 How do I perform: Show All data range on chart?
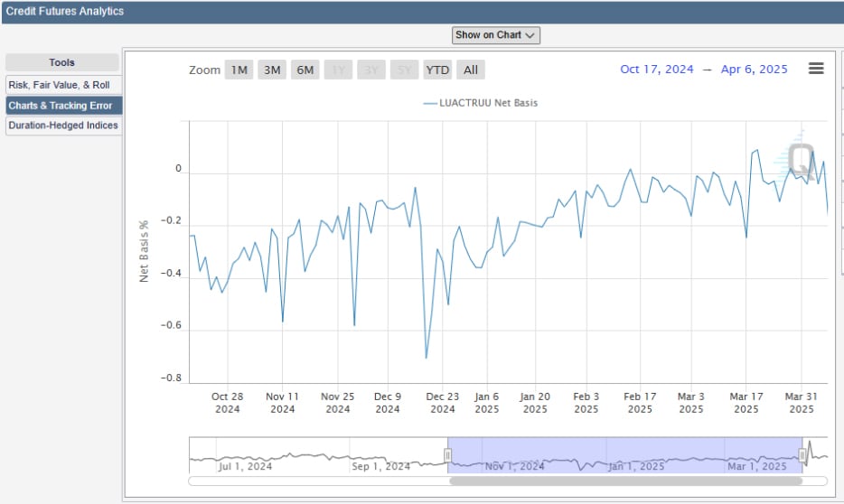tap(471, 70)
